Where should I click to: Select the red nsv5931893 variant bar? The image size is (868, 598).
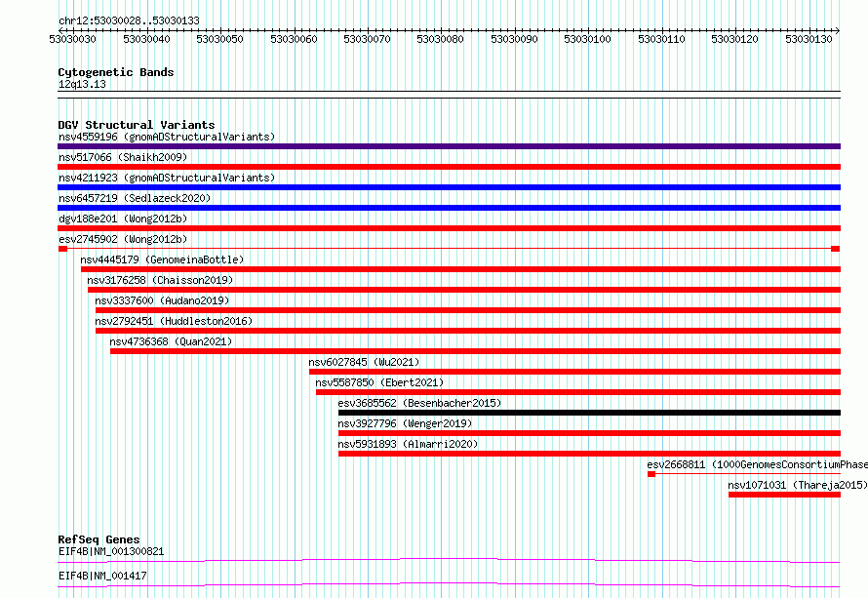point(589,454)
